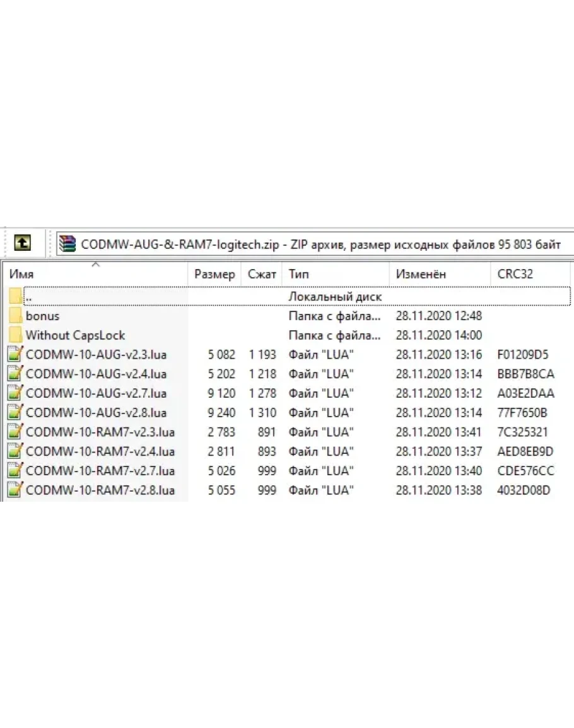Screen dimensions: 574x728
Task: Sort files by the Размер column header
Action: [214, 274]
